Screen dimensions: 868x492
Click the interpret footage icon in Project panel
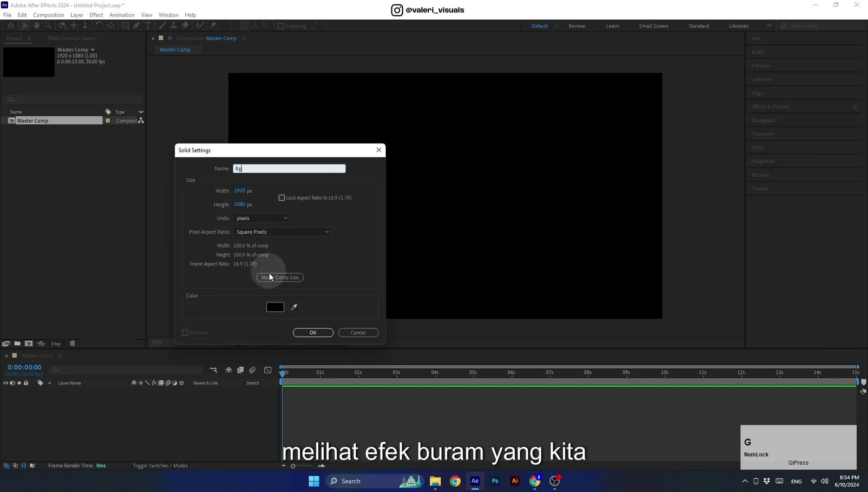pos(6,344)
